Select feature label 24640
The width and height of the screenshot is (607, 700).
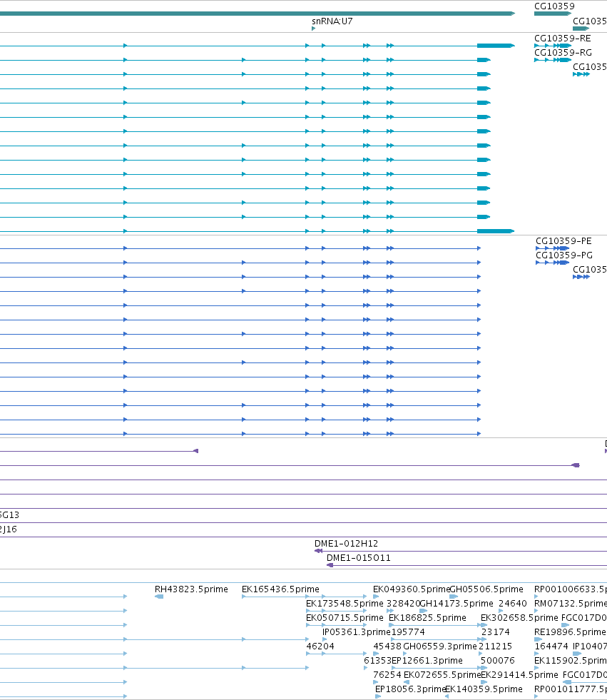coord(513,604)
